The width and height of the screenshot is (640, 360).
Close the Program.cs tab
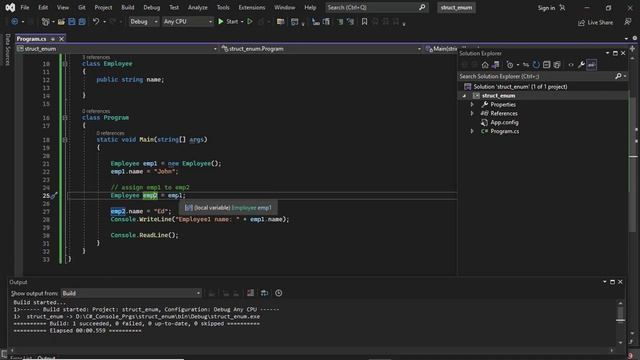(x=62, y=39)
